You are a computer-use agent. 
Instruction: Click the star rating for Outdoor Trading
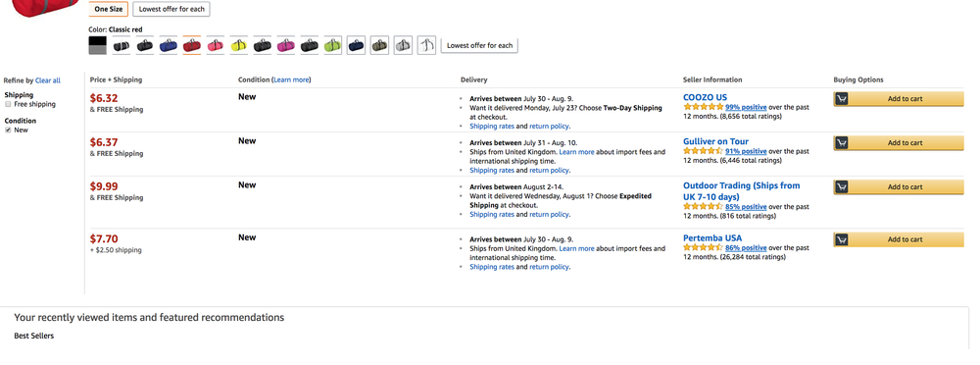point(703,207)
